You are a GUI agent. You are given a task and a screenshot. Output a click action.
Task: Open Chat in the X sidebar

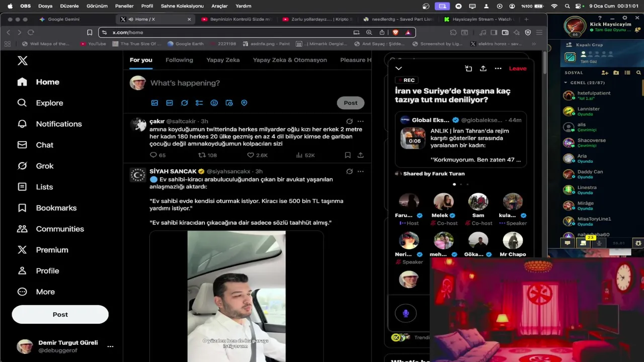coord(35,145)
